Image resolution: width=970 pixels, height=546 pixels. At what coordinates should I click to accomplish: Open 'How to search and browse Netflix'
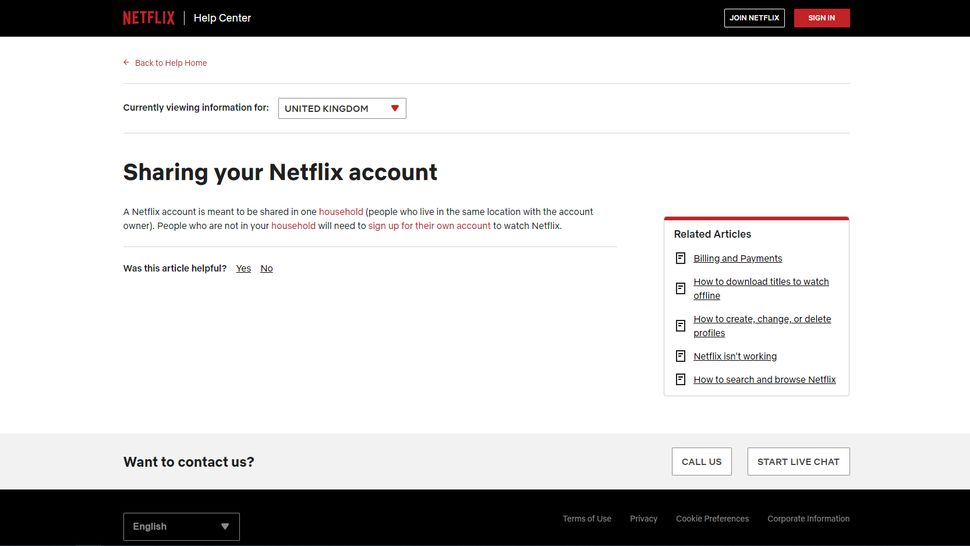pyautogui.click(x=765, y=380)
